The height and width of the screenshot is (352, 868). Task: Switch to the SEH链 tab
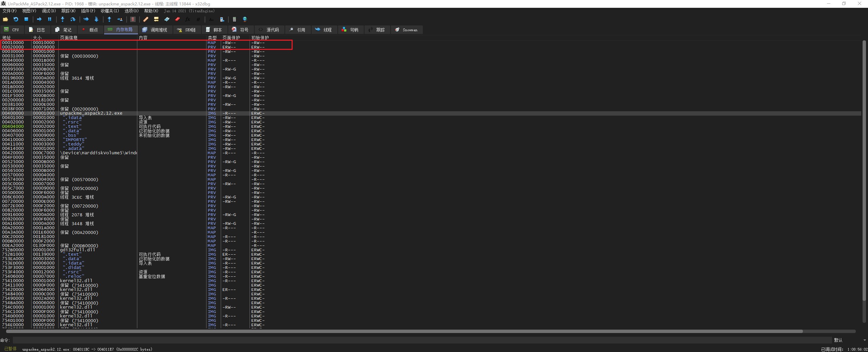click(186, 30)
